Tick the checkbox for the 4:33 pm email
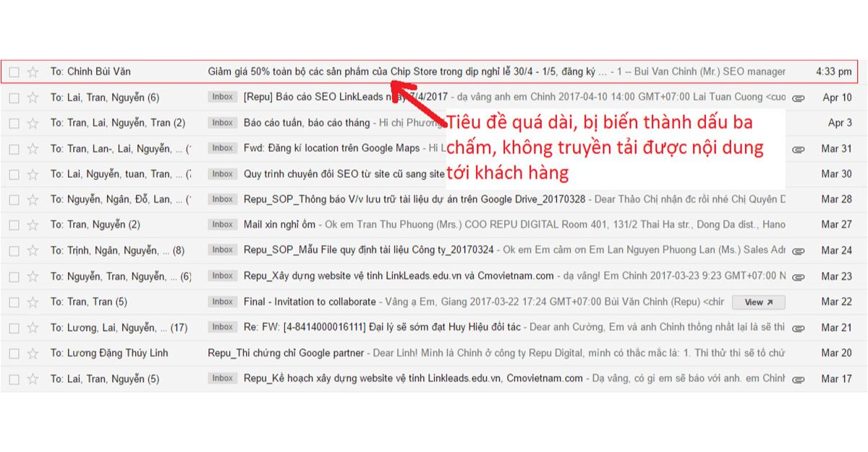This screenshot has width=868, height=452. pos(14,72)
